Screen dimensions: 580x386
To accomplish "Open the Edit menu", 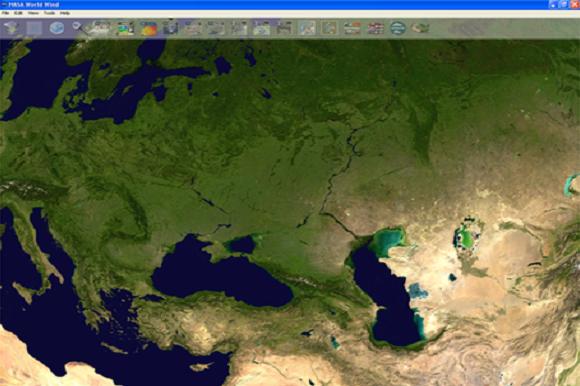I will tap(18, 13).
